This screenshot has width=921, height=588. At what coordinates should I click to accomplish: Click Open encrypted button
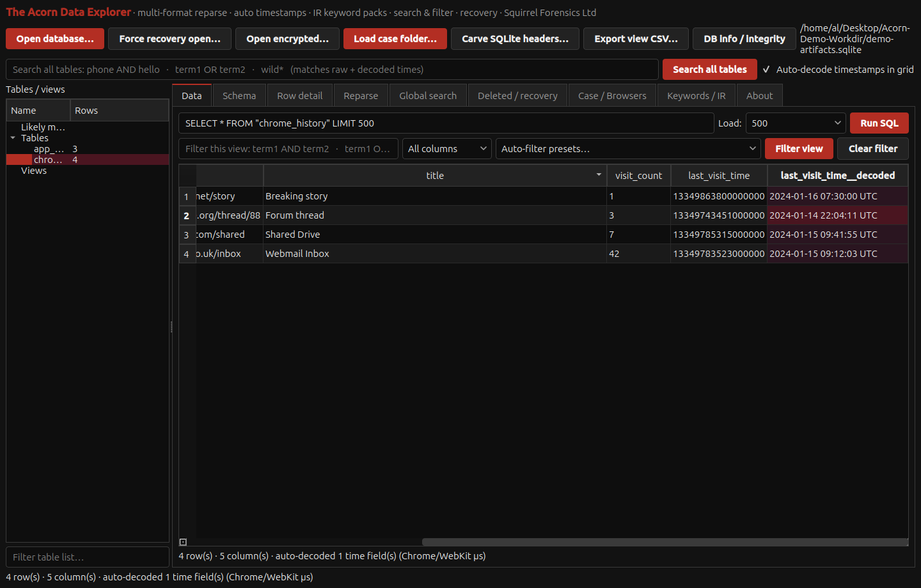pos(287,38)
